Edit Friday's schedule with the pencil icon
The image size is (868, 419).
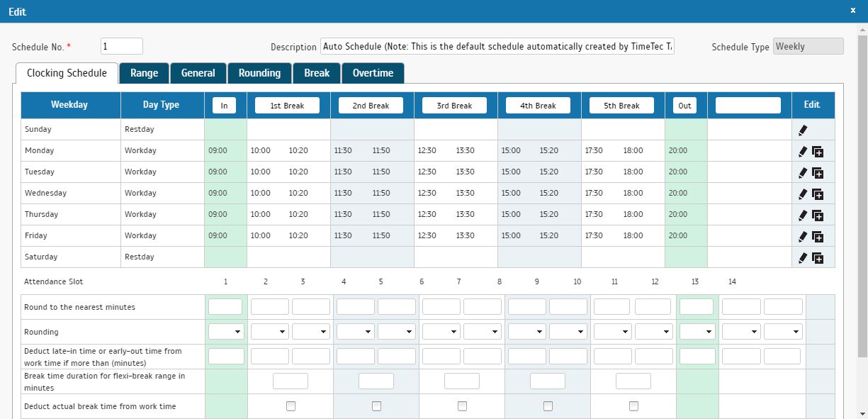[x=801, y=235]
